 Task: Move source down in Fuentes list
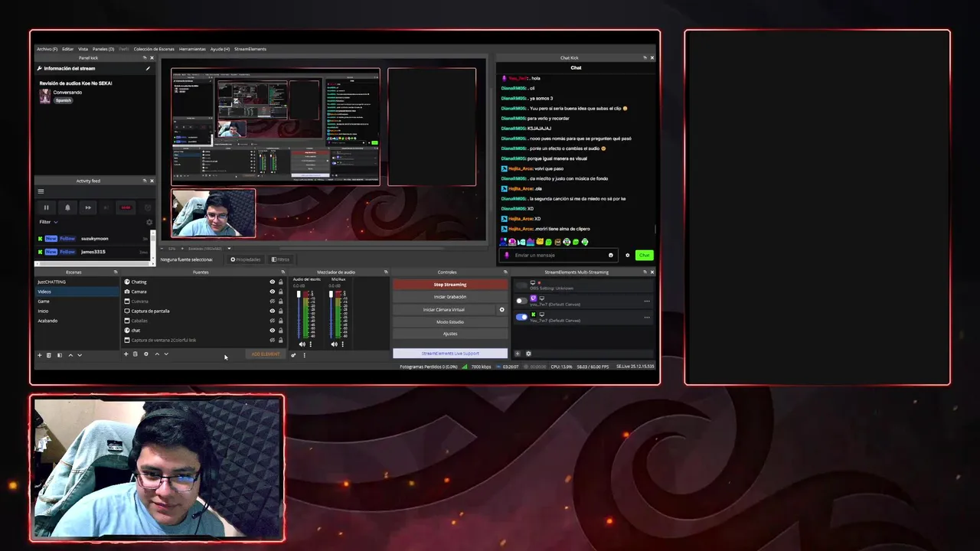point(166,354)
